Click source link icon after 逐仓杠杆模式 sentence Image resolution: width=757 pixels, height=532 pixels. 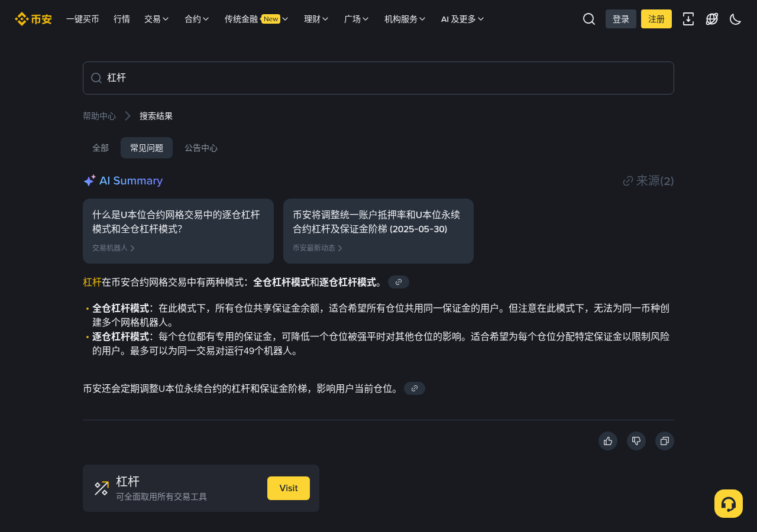pos(399,282)
